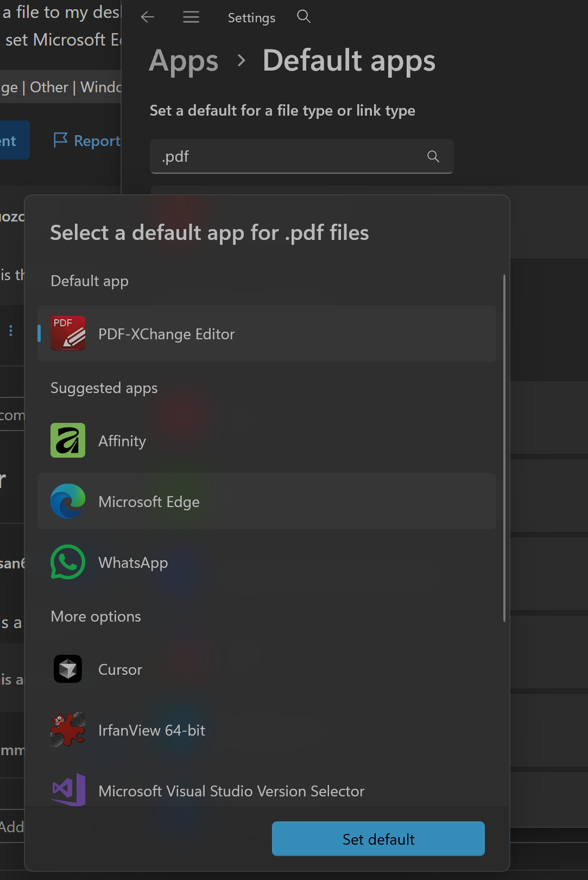Click the Apps breadcrumb link
This screenshot has height=880, width=588.
[184, 61]
